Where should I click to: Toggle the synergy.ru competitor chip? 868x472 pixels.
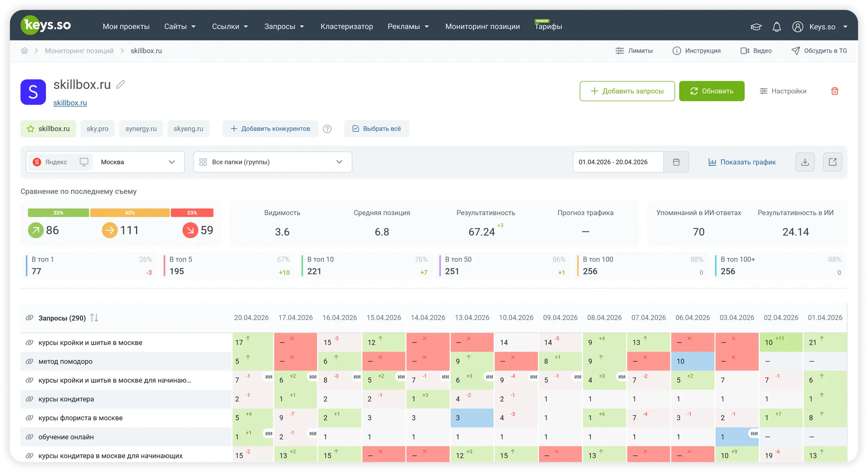[x=141, y=129]
